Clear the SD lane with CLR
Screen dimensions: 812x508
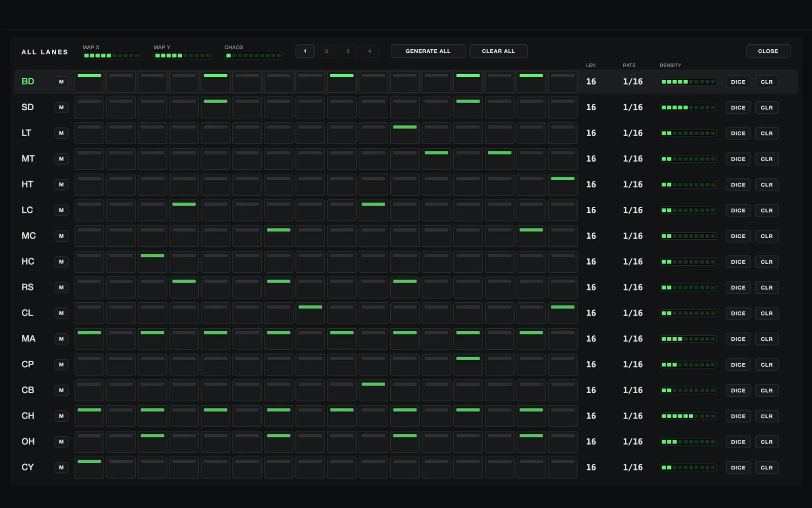[x=767, y=108]
